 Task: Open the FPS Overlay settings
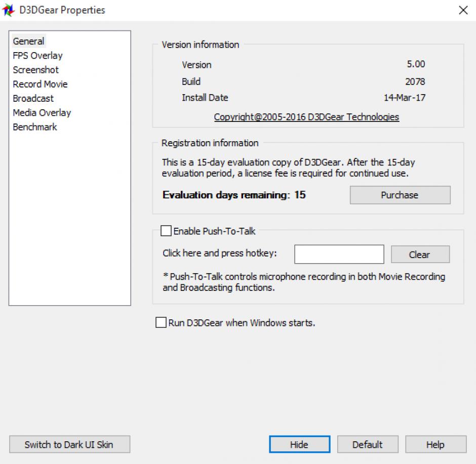37,56
